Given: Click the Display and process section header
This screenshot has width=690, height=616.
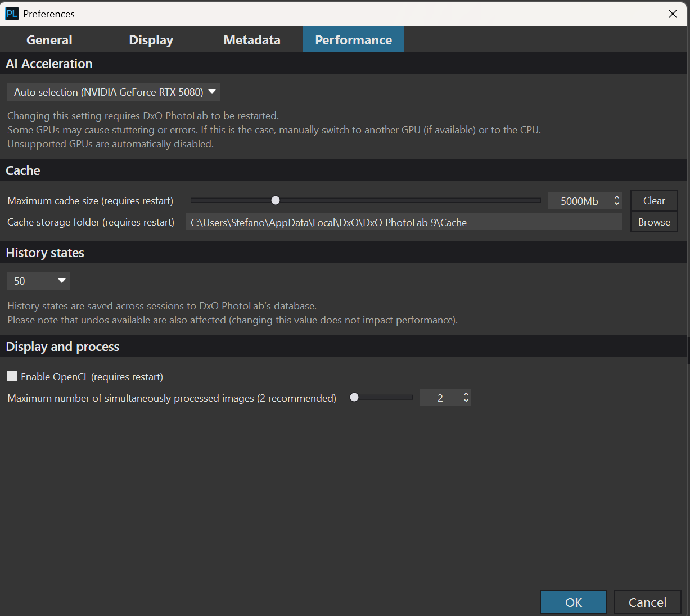Looking at the screenshot, I should point(62,347).
